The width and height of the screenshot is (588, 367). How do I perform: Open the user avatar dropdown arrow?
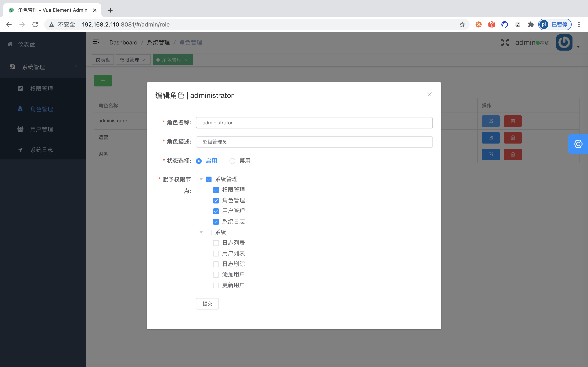[578, 47]
